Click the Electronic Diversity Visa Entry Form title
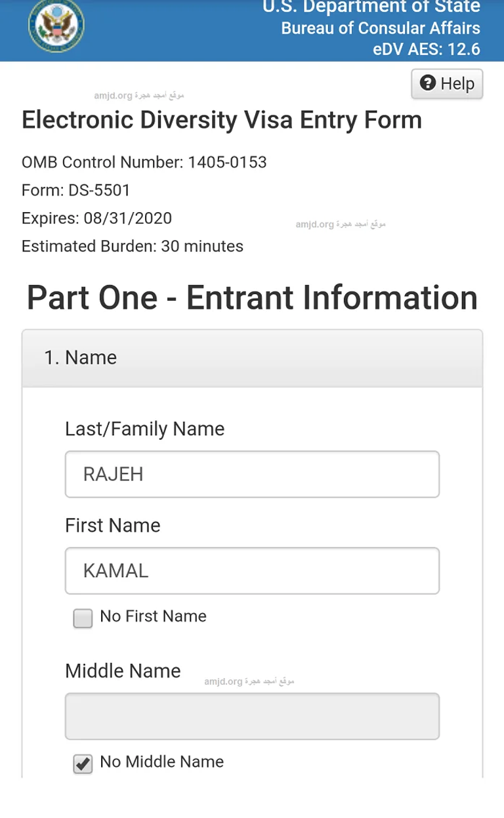Image resolution: width=504 pixels, height=818 pixels. point(222,121)
